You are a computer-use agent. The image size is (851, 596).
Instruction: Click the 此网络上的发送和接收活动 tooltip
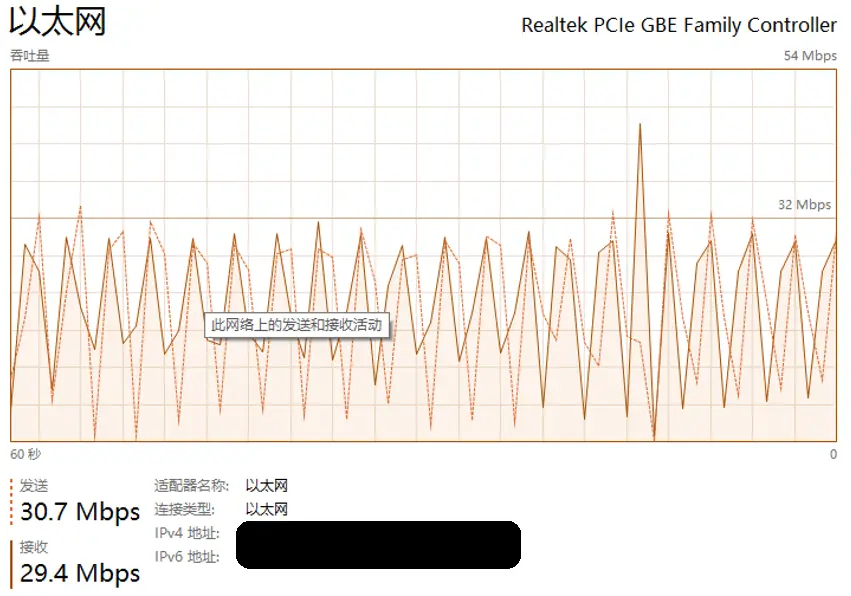pos(297,325)
